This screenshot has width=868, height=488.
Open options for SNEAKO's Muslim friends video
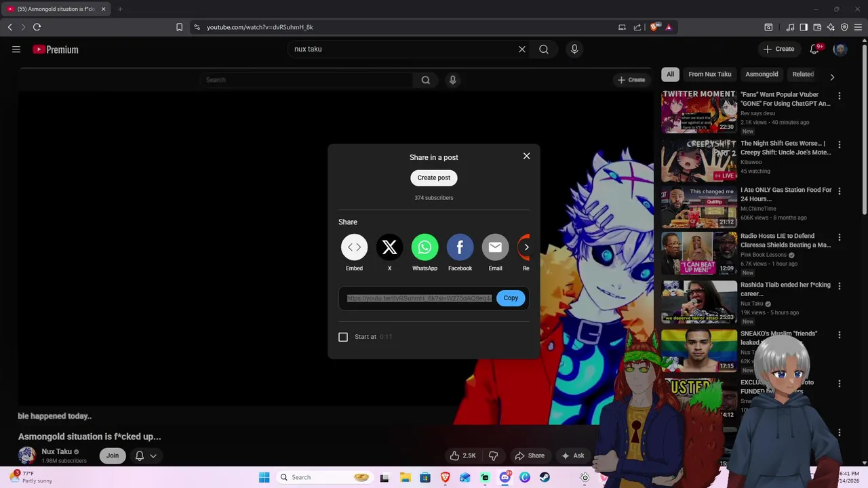pyautogui.click(x=840, y=335)
